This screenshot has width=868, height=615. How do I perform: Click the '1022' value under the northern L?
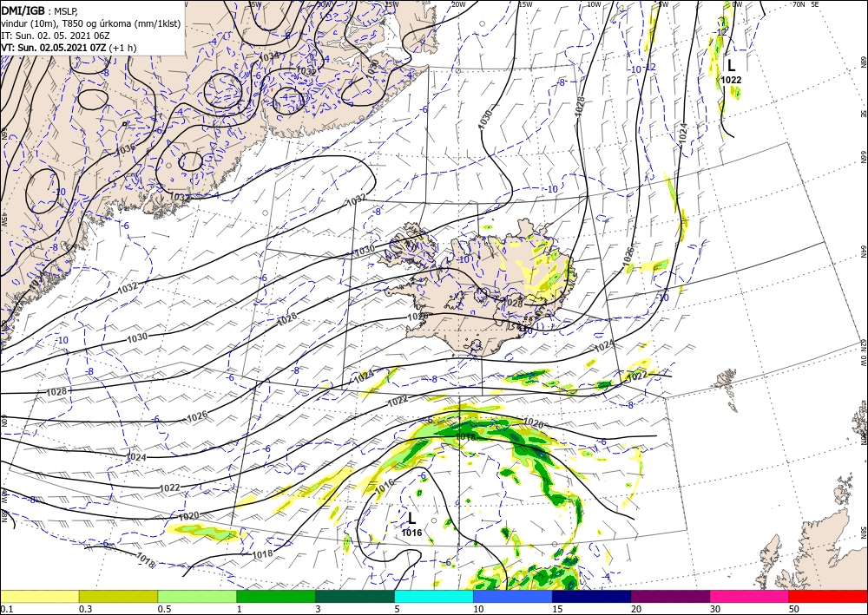pyautogui.click(x=731, y=80)
